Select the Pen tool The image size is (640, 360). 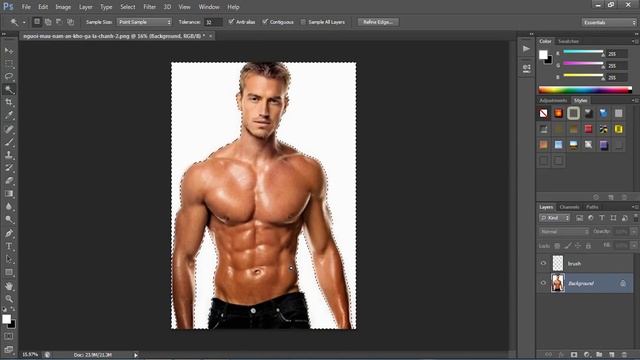9,233
